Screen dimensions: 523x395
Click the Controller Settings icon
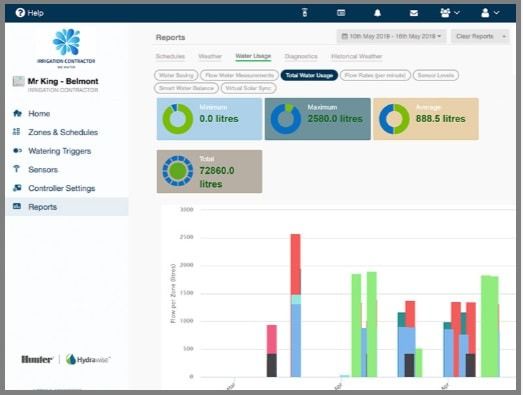(17, 188)
